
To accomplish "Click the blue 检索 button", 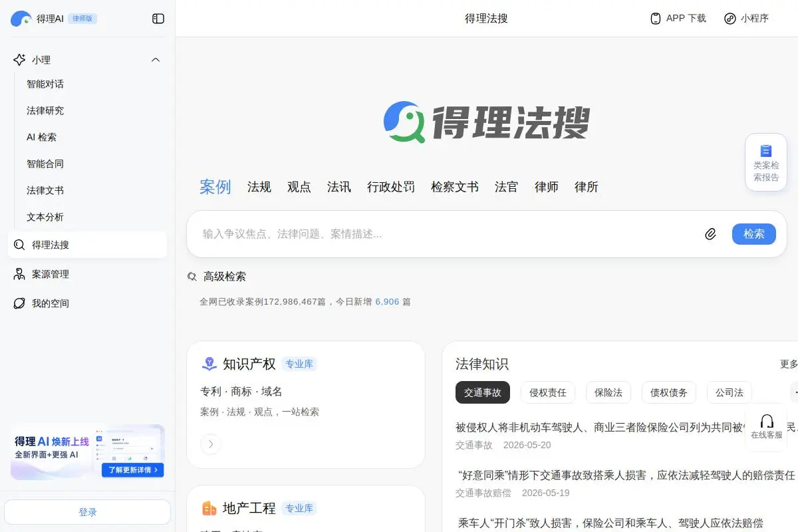I will 754,234.
